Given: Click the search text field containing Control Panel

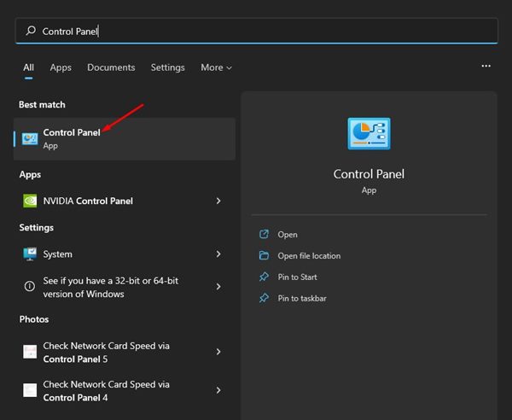Looking at the screenshot, I should pyautogui.click(x=256, y=32).
